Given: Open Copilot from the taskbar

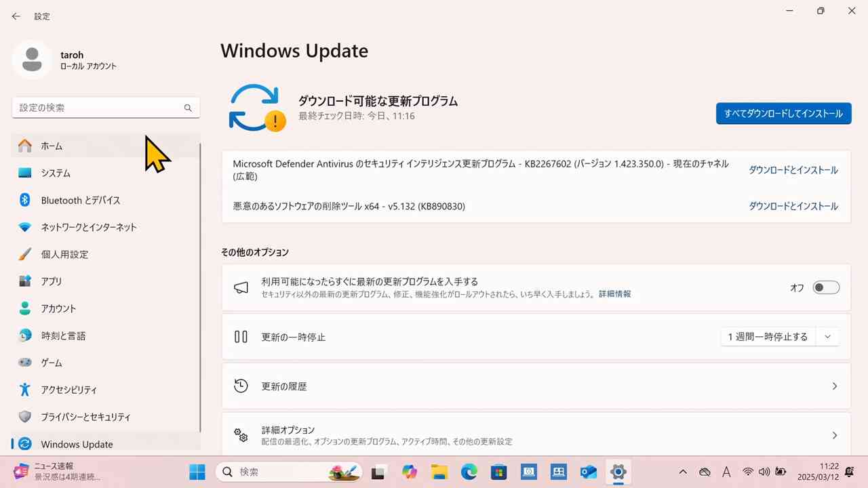Looking at the screenshot, I should (x=410, y=472).
